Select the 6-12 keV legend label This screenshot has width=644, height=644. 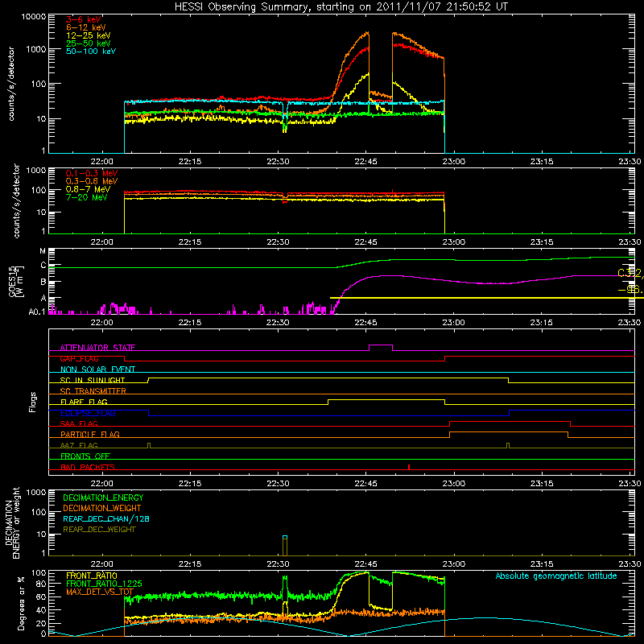click(x=86, y=27)
